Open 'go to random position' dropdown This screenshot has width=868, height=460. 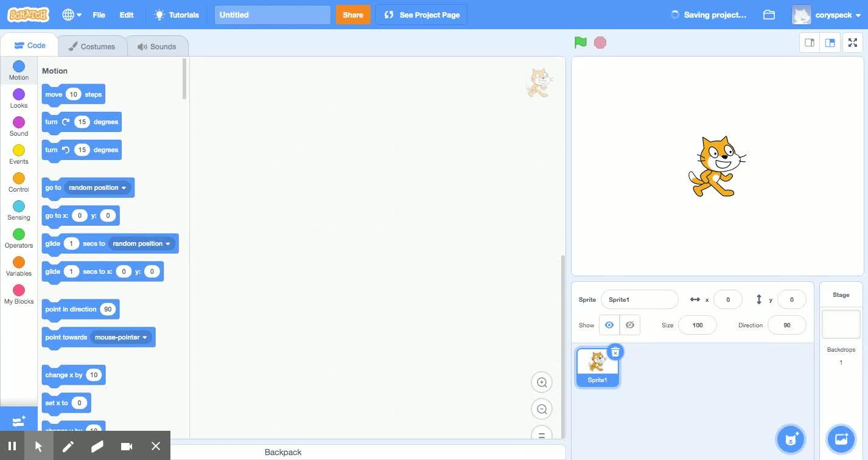pos(97,187)
